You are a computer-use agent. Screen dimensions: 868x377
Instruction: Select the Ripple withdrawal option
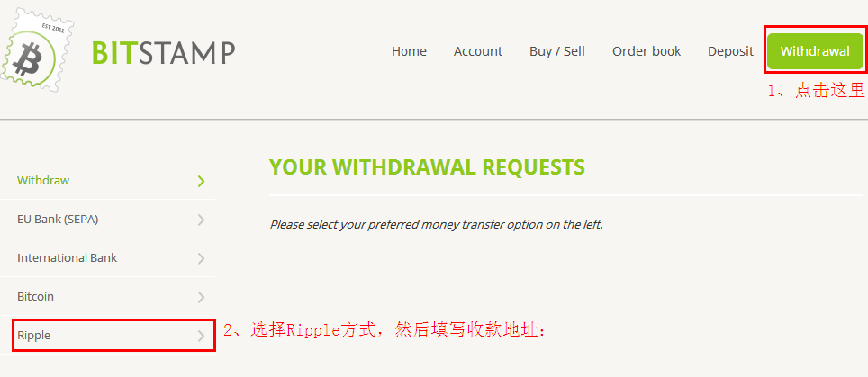click(x=107, y=335)
